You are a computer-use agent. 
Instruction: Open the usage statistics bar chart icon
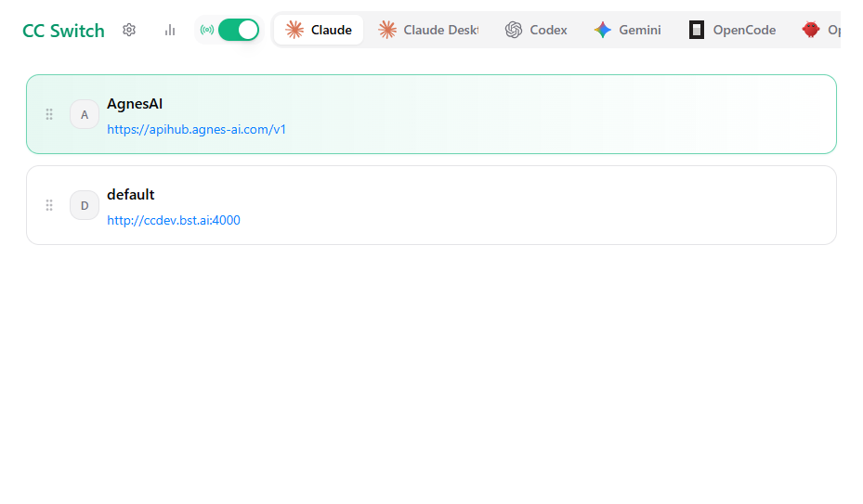(x=170, y=30)
